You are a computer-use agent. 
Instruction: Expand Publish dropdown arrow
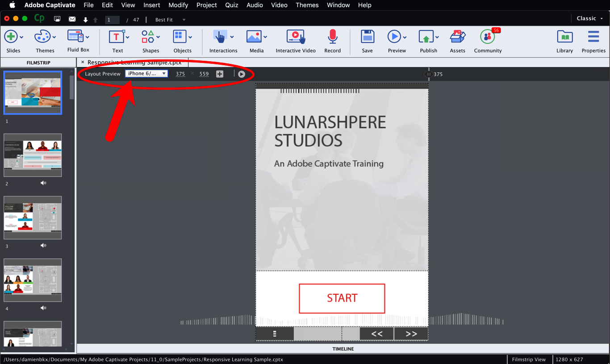[x=437, y=38]
